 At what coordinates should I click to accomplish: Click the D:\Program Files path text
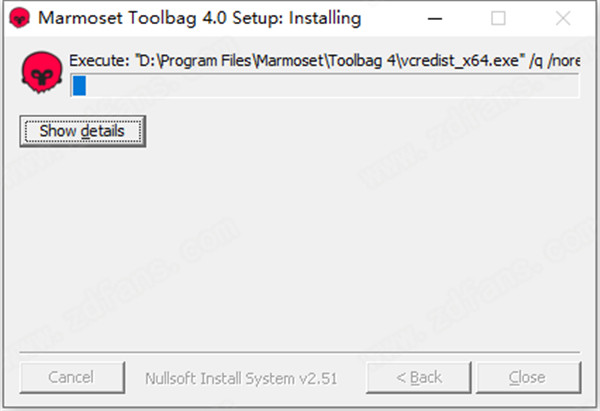pyautogui.click(x=205, y=62)
